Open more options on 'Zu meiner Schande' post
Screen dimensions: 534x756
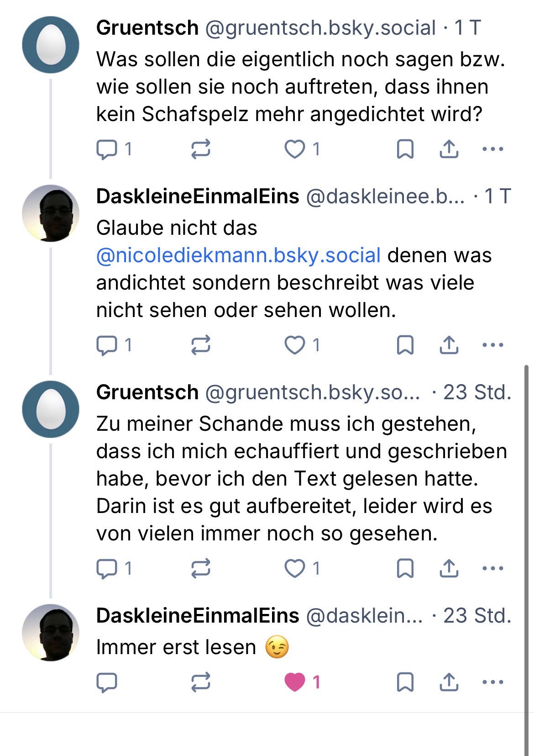[492, 568]
